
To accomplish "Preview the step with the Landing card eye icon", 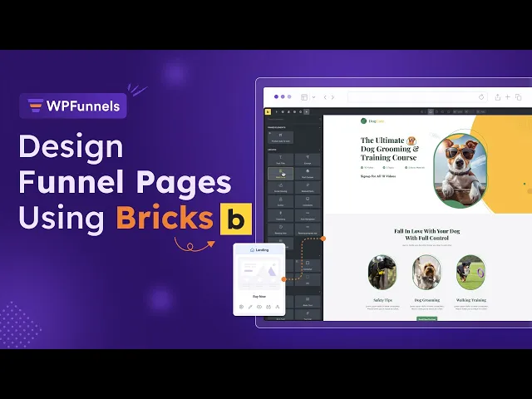I will pos(259,307).
